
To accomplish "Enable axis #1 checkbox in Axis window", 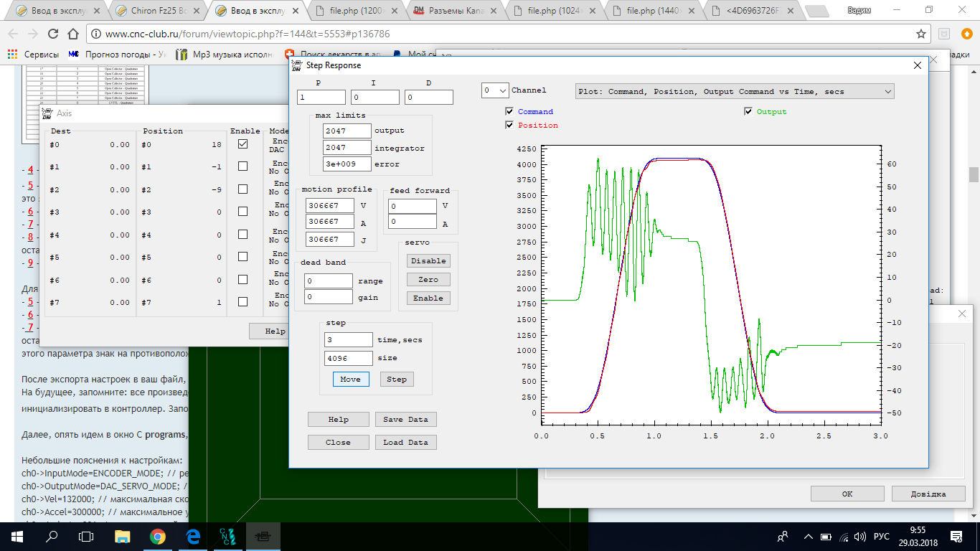I will [243, 166].
